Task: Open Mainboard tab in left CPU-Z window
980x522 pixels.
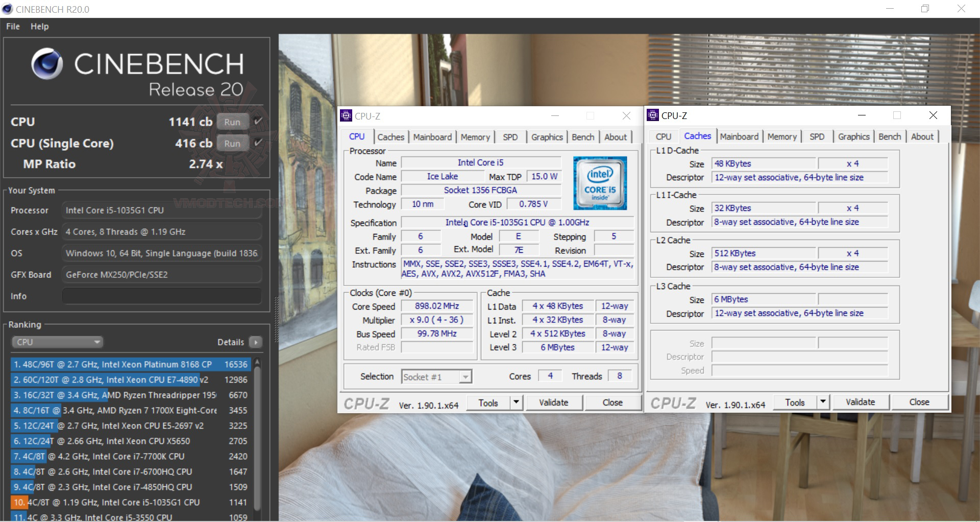Action: point(432,137)
